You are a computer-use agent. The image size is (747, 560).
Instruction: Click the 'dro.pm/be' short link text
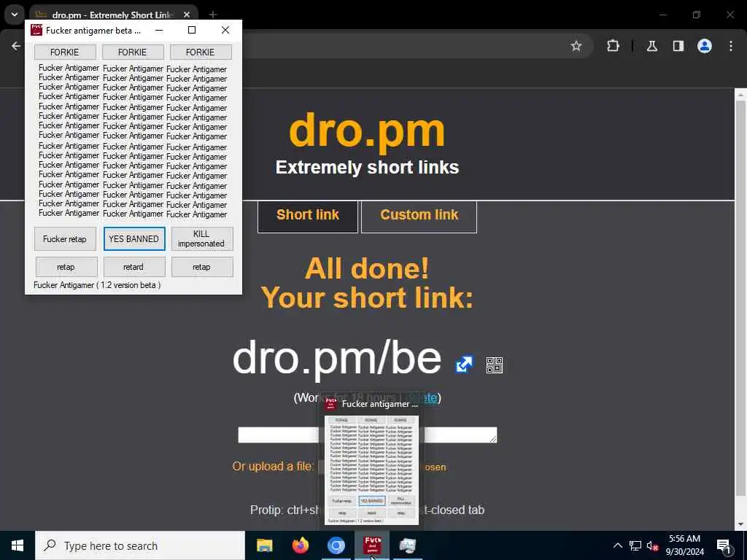click(x=337, y=359)
